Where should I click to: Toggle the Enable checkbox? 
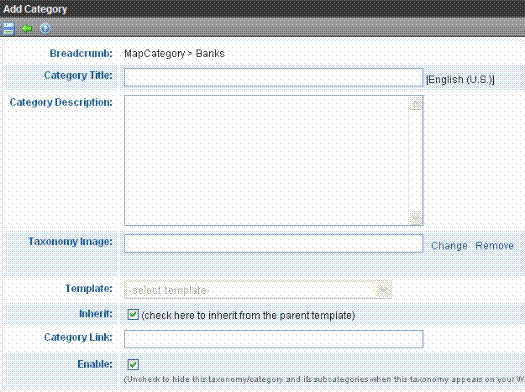[133, 364]
